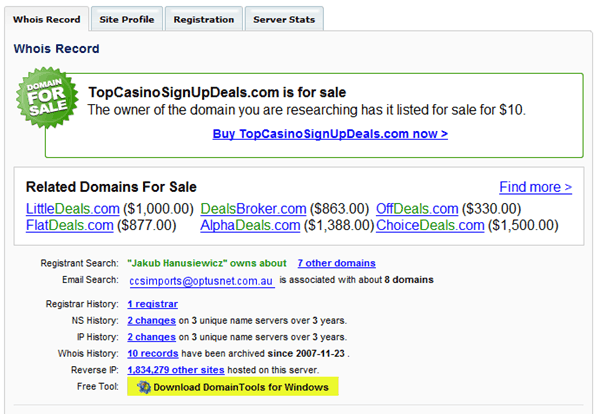Viewport: 598px width, 415px height.
Task: View the 7 other domains link
Action: (x=336, y=263)
